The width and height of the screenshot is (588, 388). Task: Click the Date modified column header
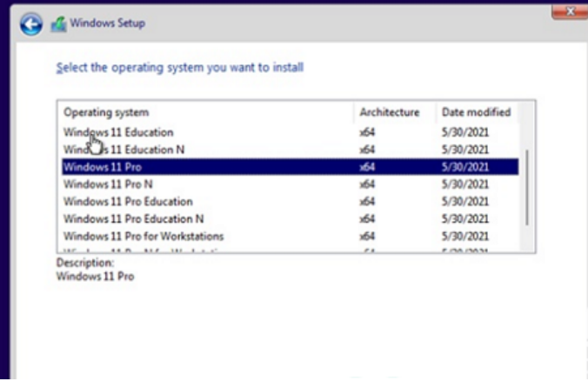[476, 112]
